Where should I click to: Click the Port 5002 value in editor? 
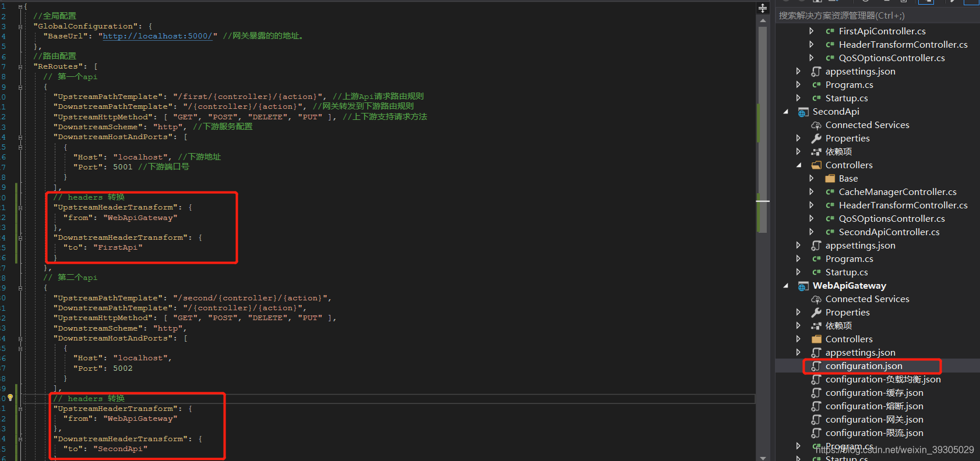coord(122,368)
